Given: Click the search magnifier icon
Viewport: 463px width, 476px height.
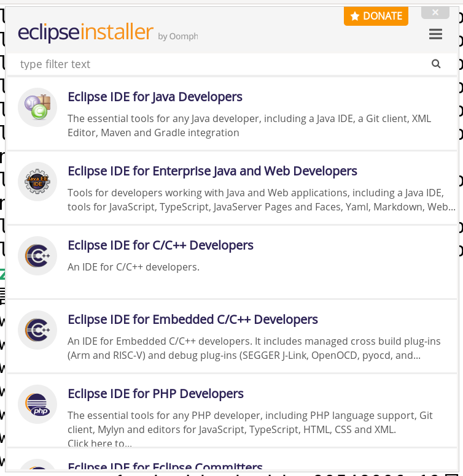Looking at the screenshot, I should point(436,64).
